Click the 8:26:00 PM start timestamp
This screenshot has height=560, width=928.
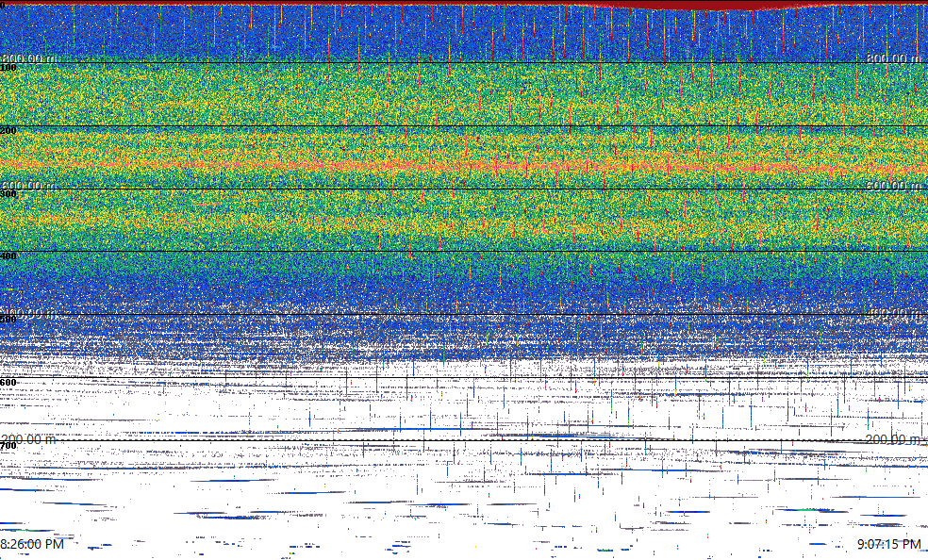pyautogui.click(x=32, y=544)
